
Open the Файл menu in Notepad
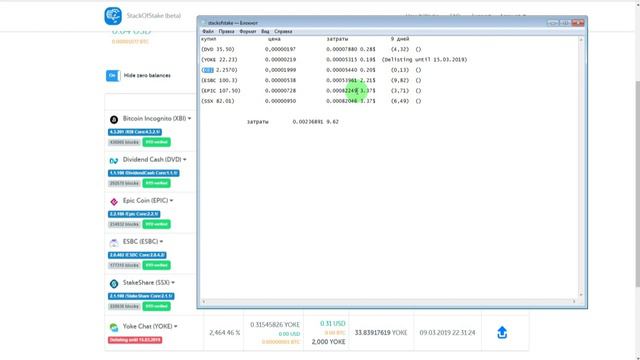pyautogui.click(x=208, y=31)
